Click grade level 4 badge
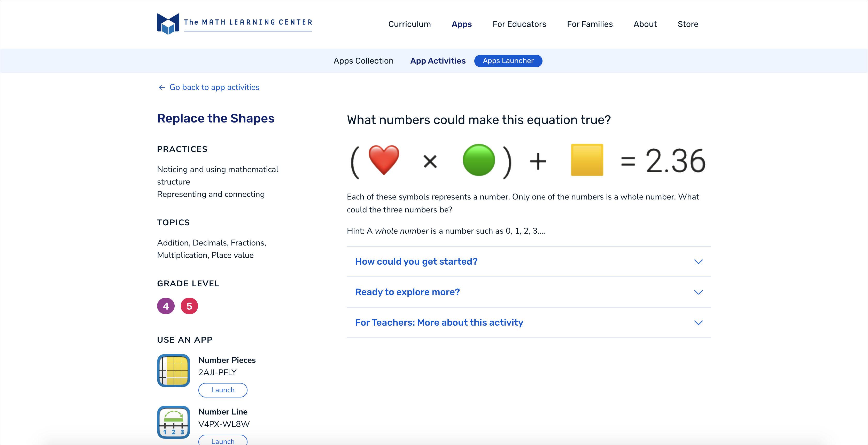The height and width of the screenshot is (445, 868). [165, 306]
